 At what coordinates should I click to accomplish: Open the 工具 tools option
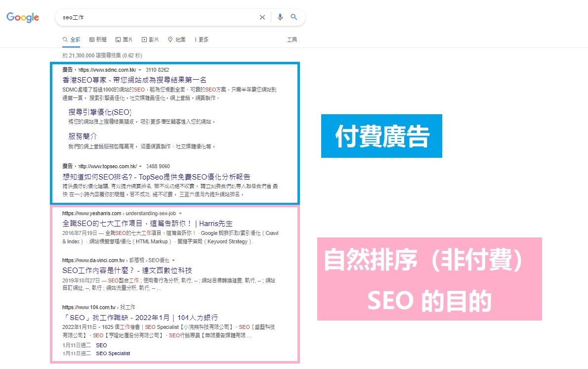coord(292,40)
